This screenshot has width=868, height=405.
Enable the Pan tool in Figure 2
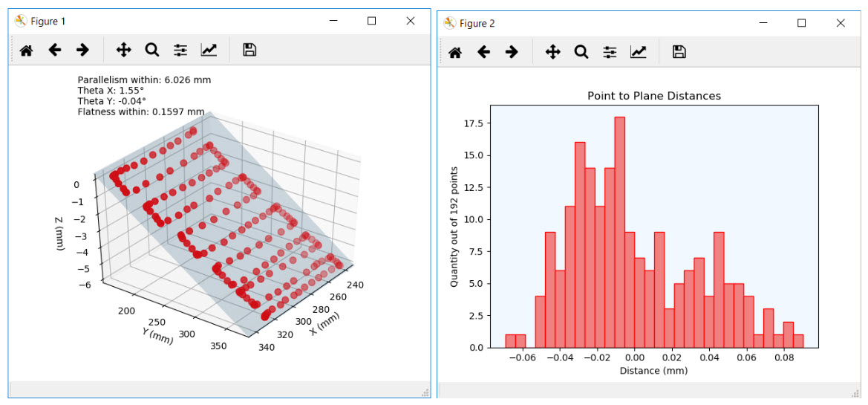point(552,52)
